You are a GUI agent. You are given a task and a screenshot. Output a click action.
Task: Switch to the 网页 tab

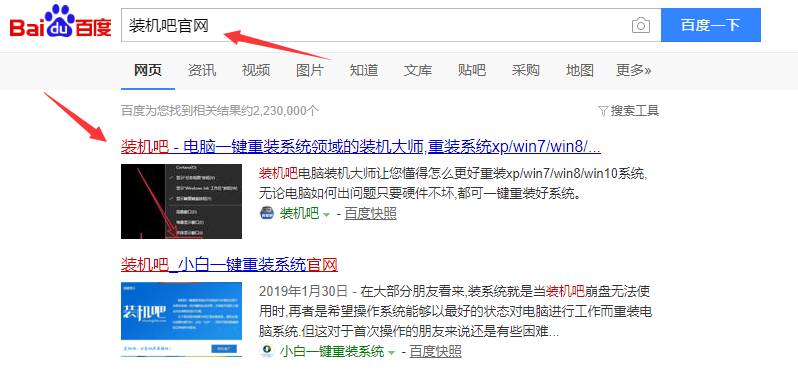(148, 70)
